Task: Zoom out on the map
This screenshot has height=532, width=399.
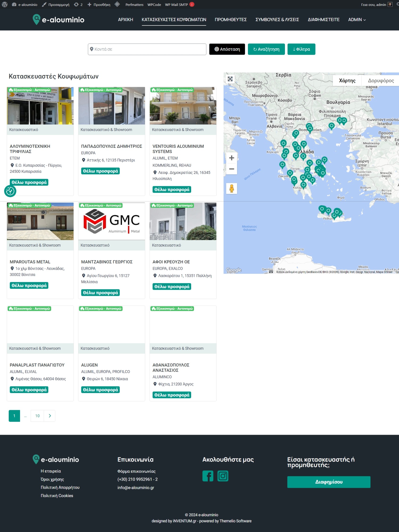Action: 232,169
